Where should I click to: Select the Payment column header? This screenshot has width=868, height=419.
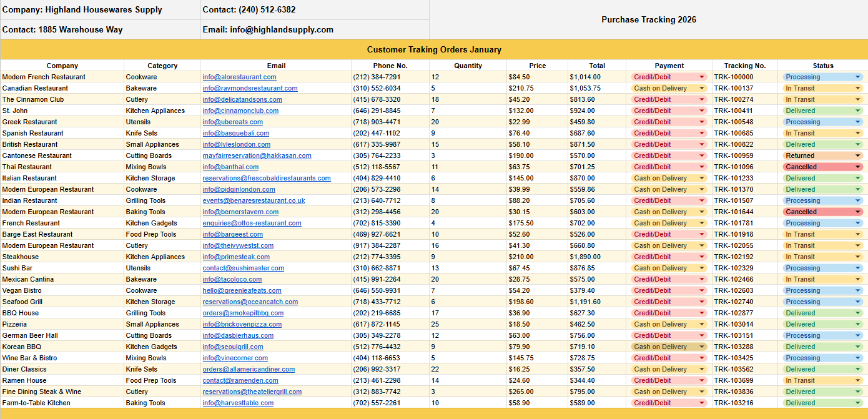tap(669, 66)
